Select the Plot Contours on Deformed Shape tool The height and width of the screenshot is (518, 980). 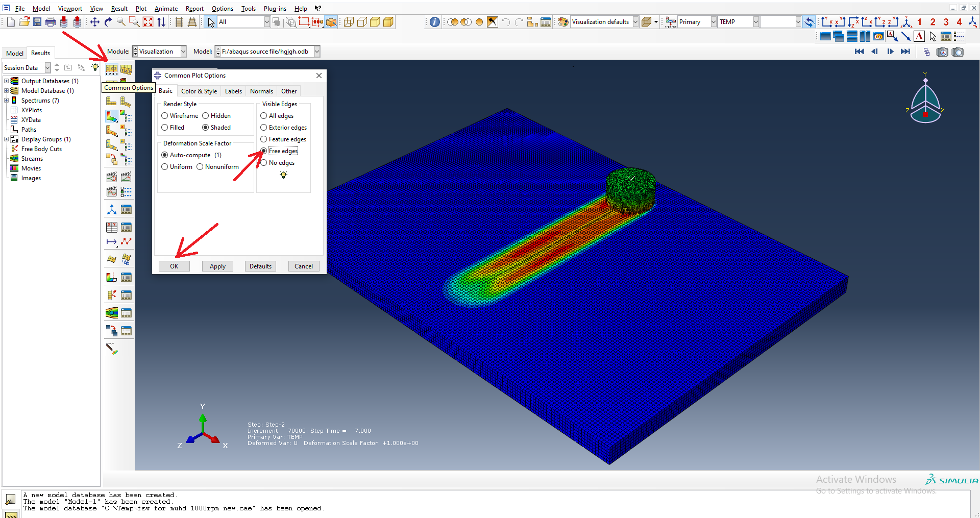(112, 116)
